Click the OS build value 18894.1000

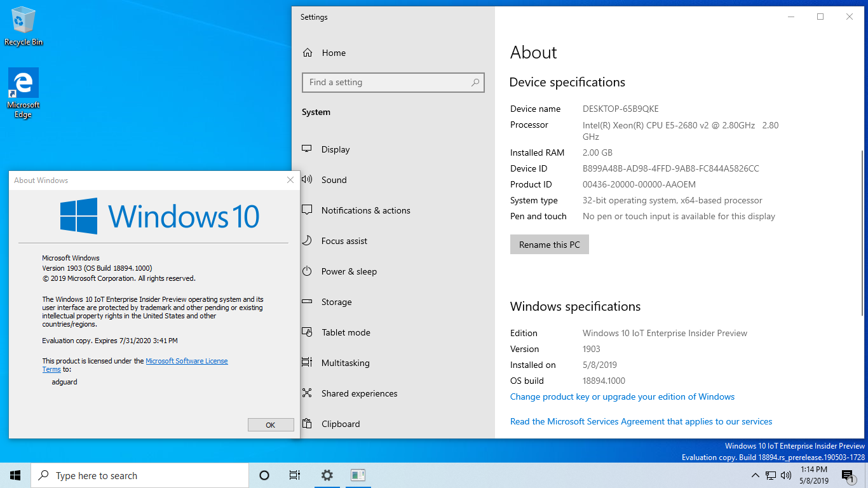[604, 381]
